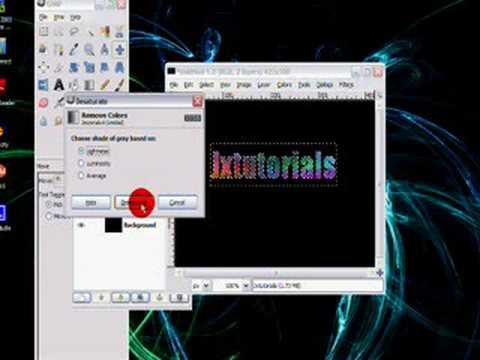Click the Background layer name
The height and width of the screenshot is (360, 480).
pyautogui.click(x=140, y=225)
